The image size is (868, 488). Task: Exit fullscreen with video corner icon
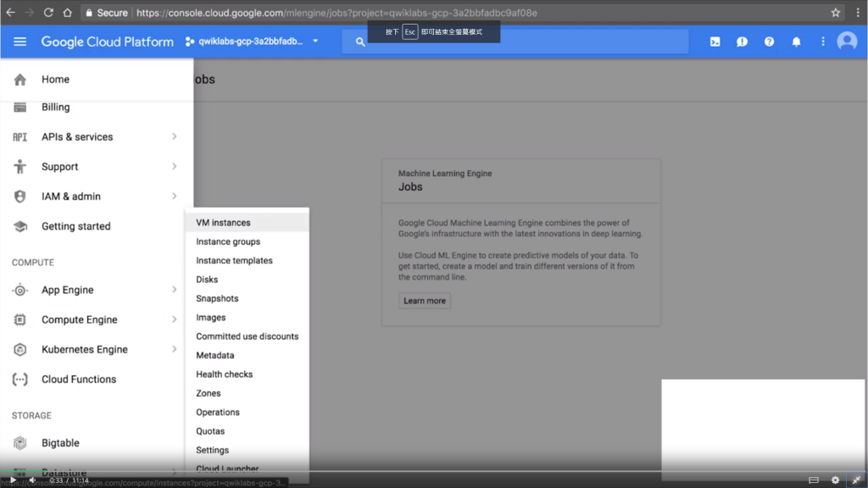coord(856,480)
